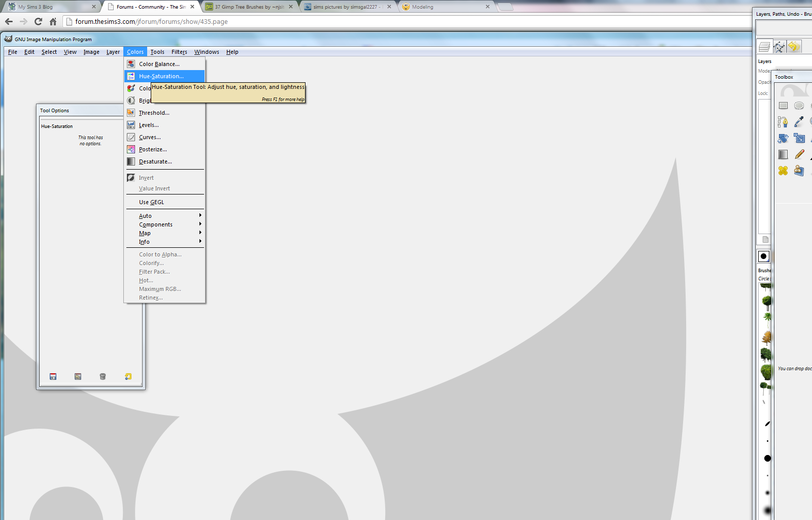Open the Edit menu
Image resolution: width=812 pixels, height=520 pixels.
click(29, 52)
